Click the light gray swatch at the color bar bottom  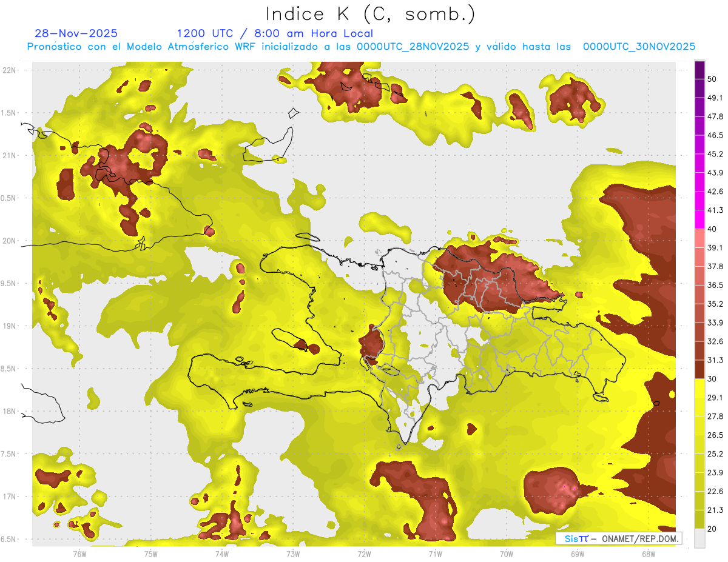click(700, 538)
